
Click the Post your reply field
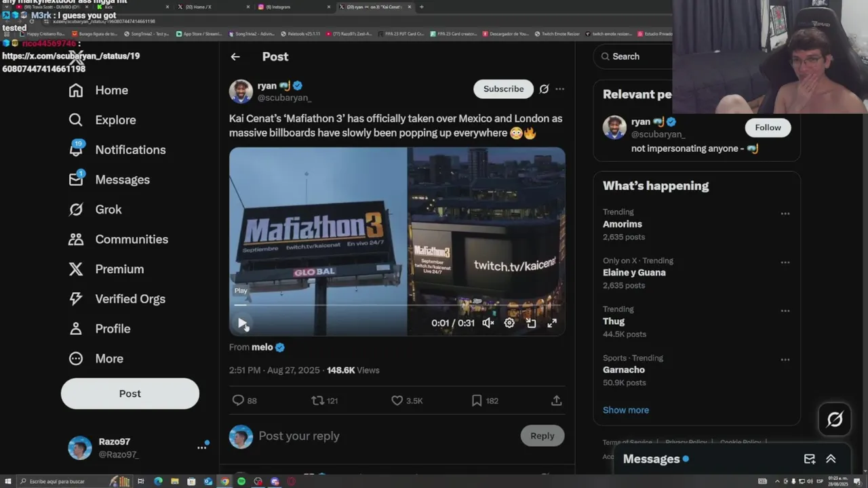pyautogui.click(x=385, y=436)
